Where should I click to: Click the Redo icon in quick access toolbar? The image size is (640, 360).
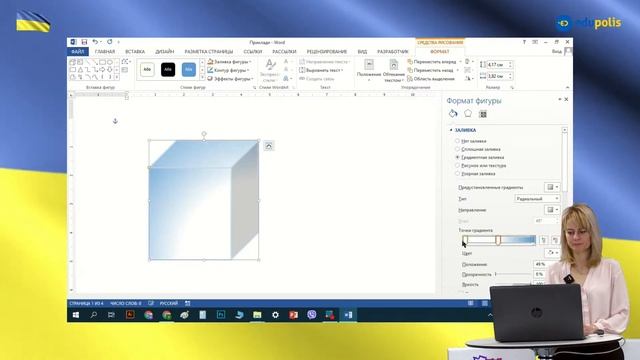(x=109, y=42)
